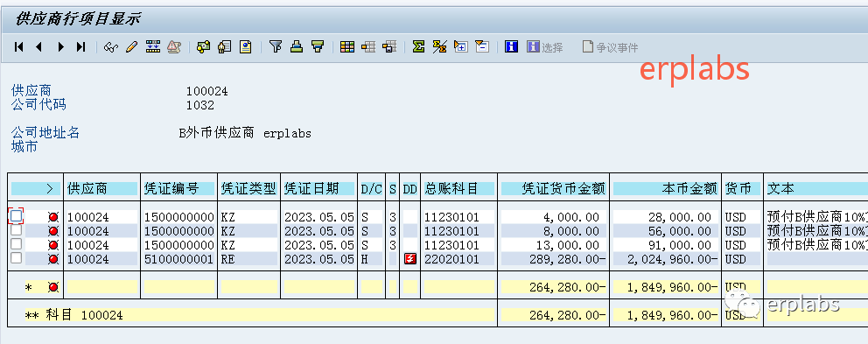This screenshot has width=868, height=344.
Task: Open the payment usage icon after the separator
Action: (x=204, y=47)
